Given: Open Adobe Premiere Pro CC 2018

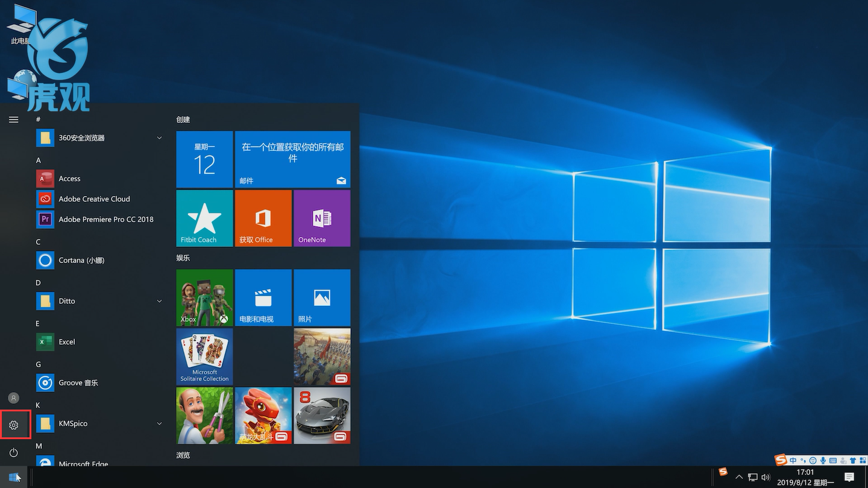Looking at the screenshot, I should pyautogui.click(x=99, y=220).
